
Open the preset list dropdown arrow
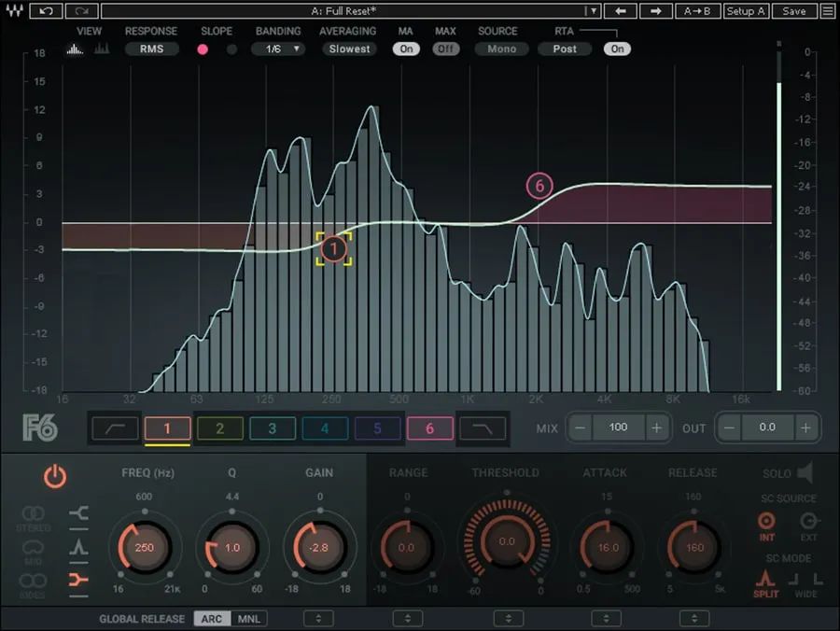coord(591,11)
